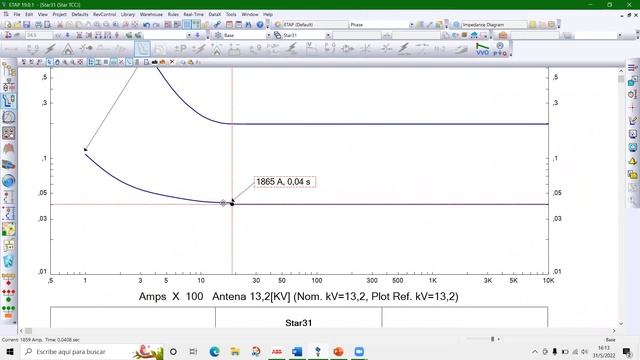The width and height of the screenshot is (640, 360).
Task: Click the red cable-pulling icon in left sidebar
Action: pos(9,149)
